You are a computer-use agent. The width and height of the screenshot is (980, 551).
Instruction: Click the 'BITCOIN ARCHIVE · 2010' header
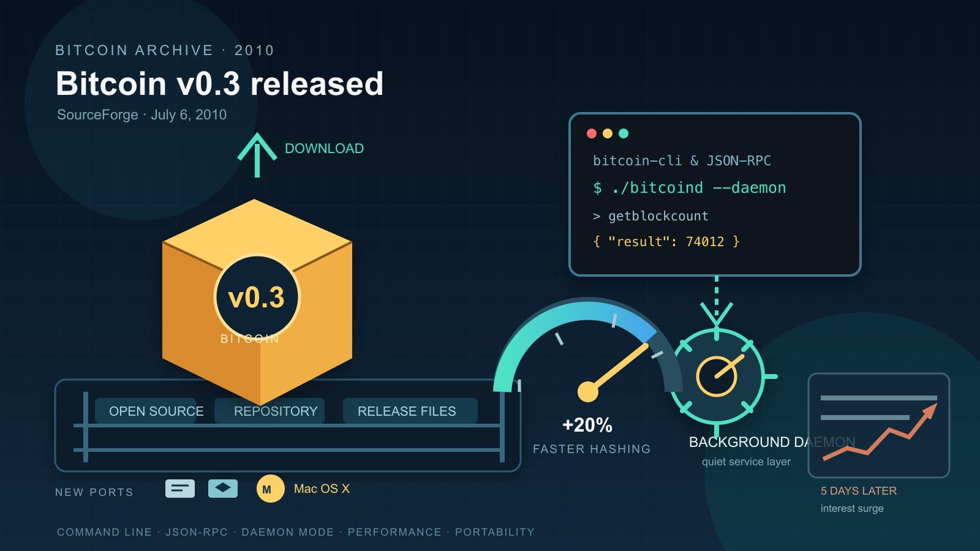click(x=165, y=50)
